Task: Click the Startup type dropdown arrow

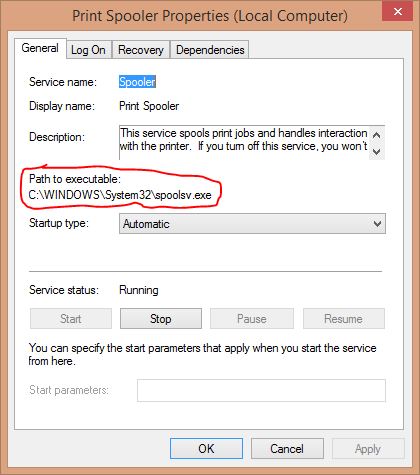Action: (x=377, y=224)
